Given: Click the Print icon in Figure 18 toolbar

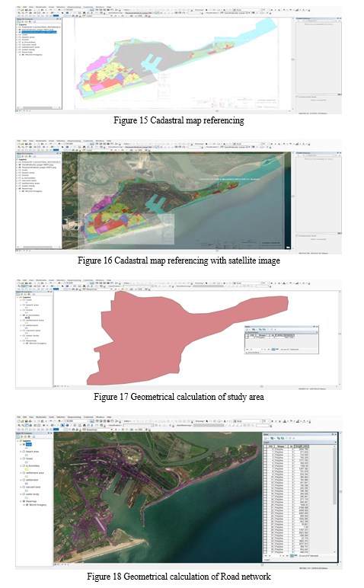Looking at the screenshot, I should (x=30, y=421).
